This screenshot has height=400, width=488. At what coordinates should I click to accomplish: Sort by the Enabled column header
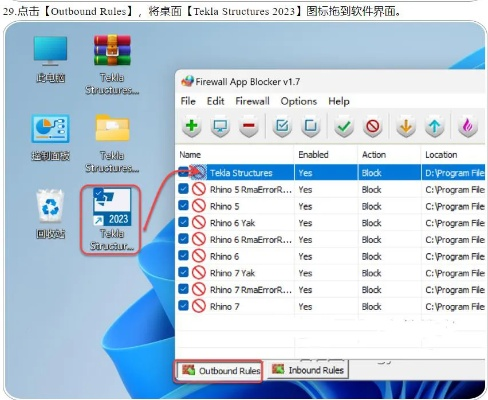click(x=326, y=155)
